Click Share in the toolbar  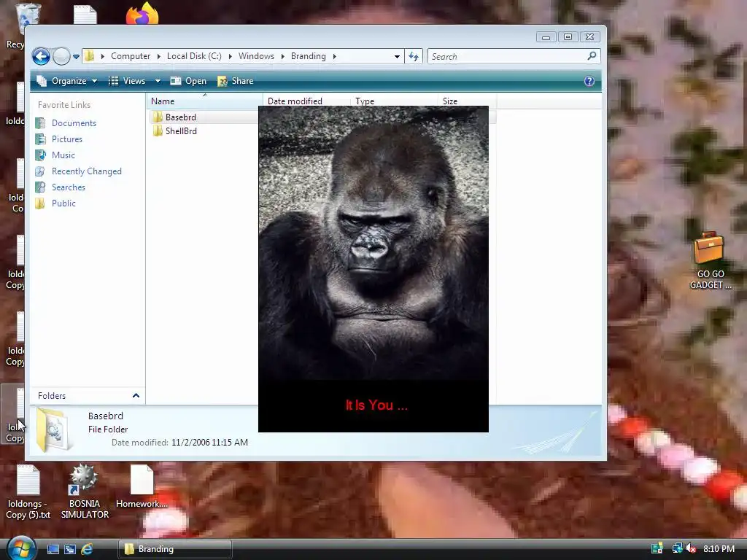tap(236, 81)
